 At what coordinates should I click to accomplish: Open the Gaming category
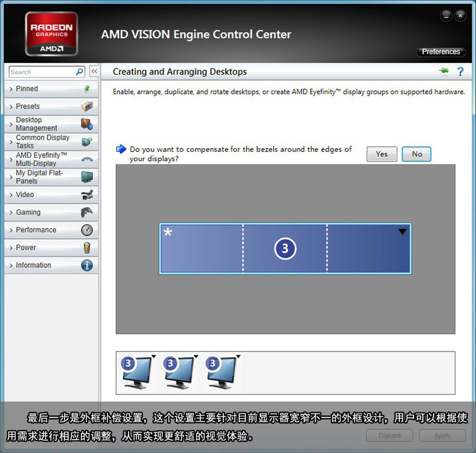tap(51, 212)
